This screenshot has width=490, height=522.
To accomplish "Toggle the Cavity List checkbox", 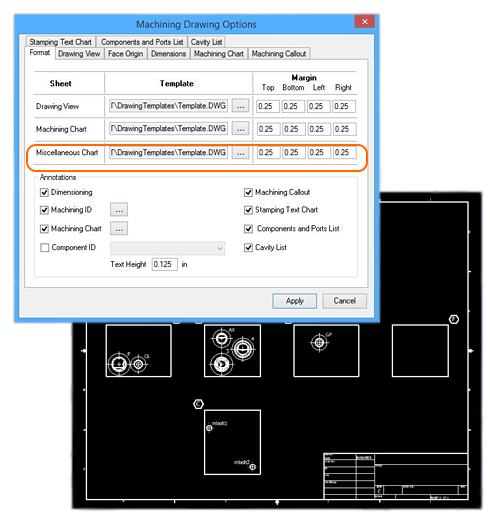I will [248, 248].
